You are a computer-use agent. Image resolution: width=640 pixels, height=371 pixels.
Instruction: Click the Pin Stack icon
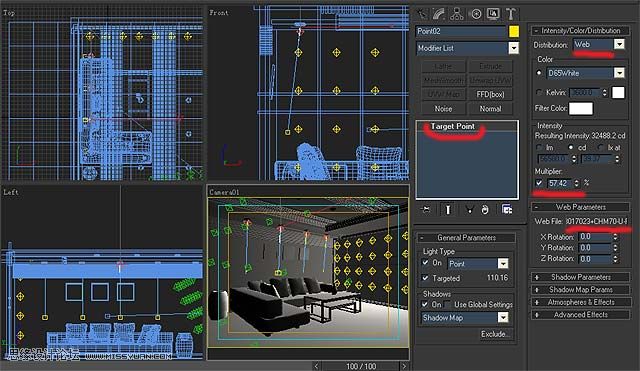pos(425,209)
